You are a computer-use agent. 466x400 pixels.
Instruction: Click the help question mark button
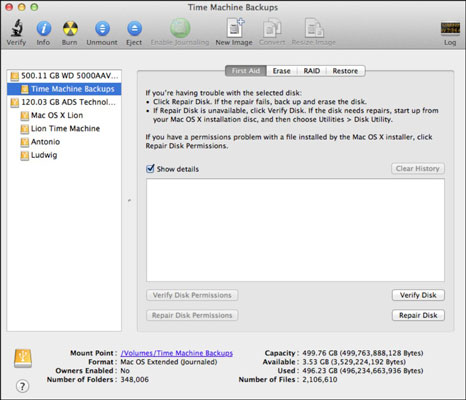pos(22,386)
